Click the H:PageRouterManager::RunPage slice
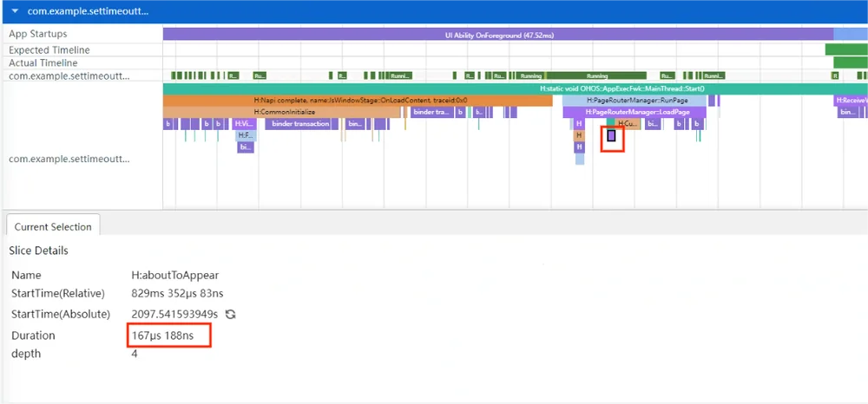 pos(635,101)
